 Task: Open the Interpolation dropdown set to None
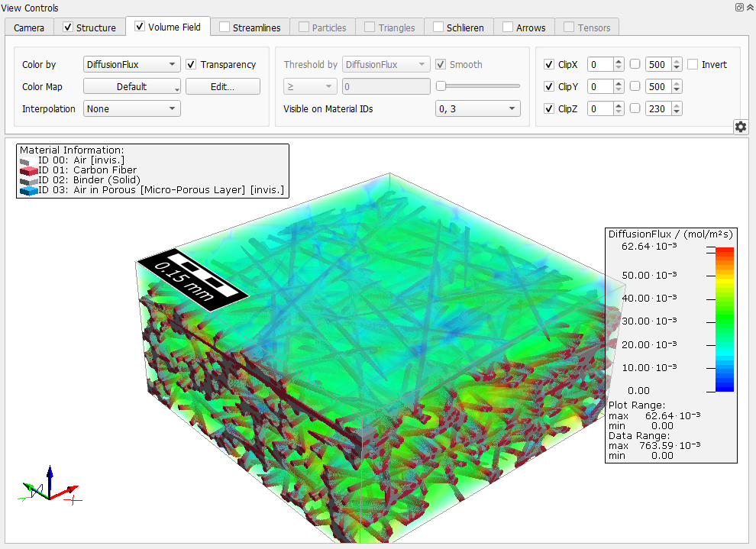[131, 108]
